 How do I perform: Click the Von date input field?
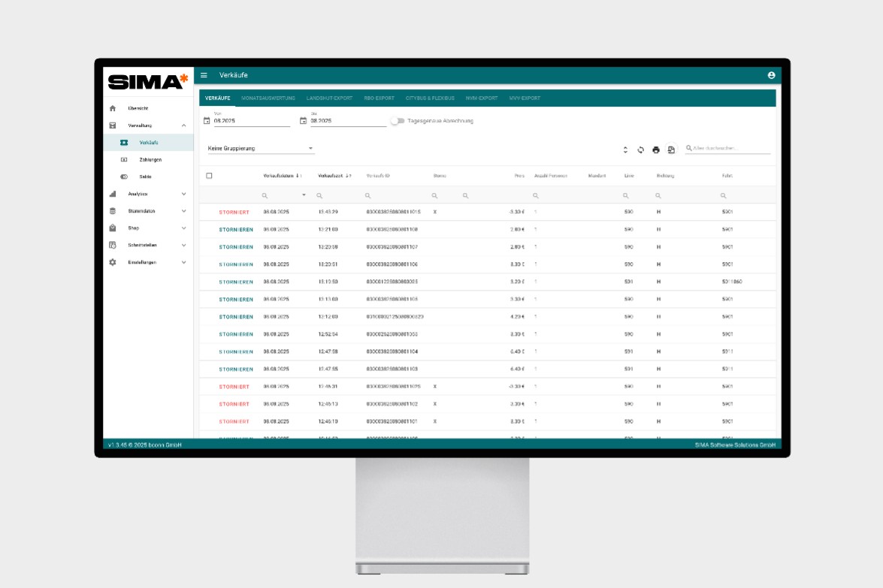[x=252, y=121]
